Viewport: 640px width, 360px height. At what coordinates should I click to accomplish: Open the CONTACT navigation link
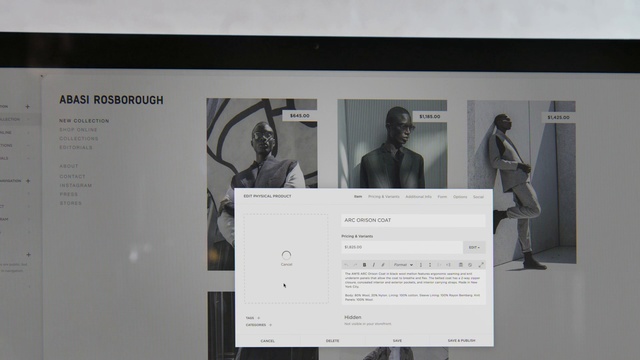[72, 176]
